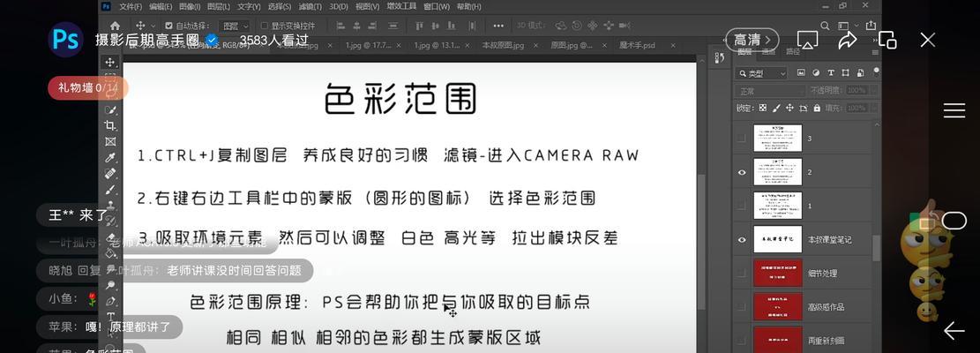
Task: Hide the 本叔课堂笔记 layer eye icon
Action: 742,239
